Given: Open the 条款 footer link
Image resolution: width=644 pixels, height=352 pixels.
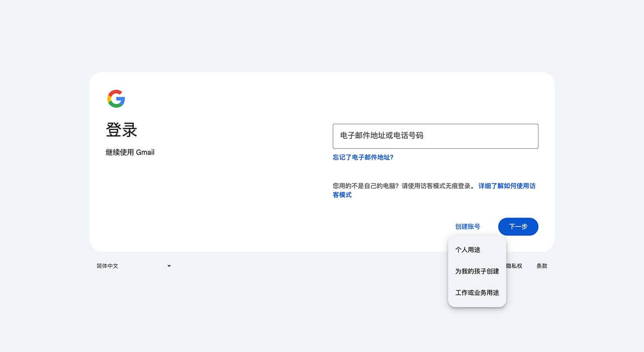Looking at the screenshot, I should (x=542, y=266).
